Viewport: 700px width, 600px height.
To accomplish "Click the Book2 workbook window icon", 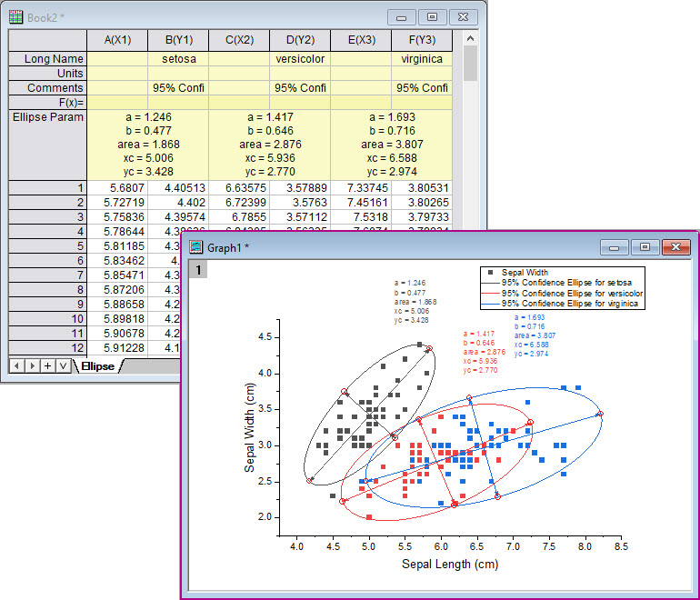I will tap(15, 15).
